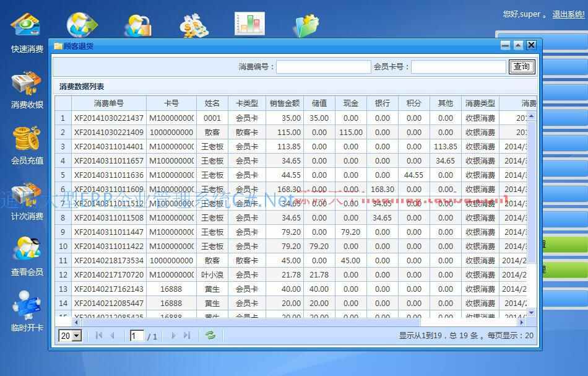Select row XF20140311011636
588x376 pixels.
tap(291, 175)
